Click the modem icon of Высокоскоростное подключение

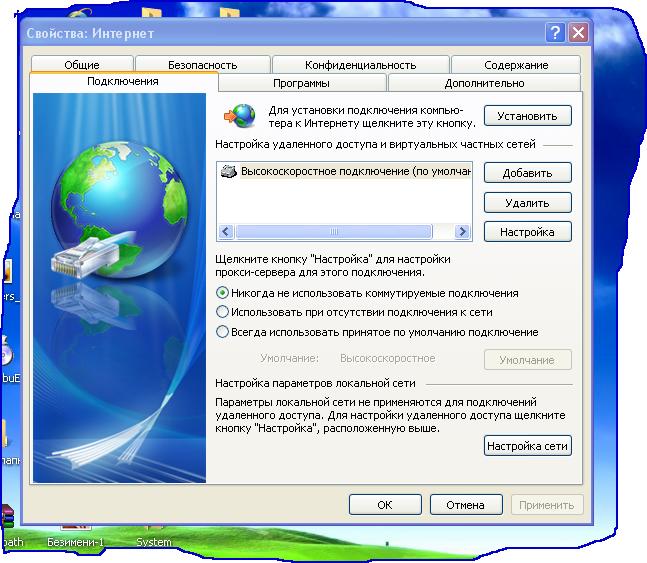pos(229,172)
